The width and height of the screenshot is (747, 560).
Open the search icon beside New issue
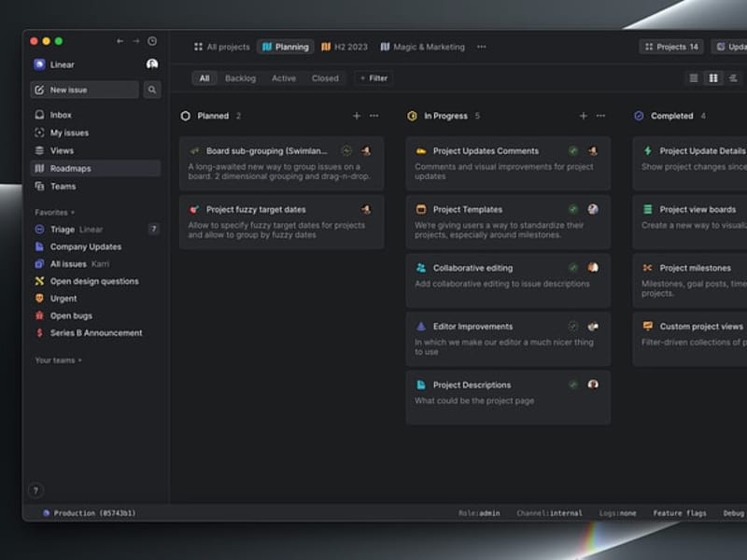point(152,90)
